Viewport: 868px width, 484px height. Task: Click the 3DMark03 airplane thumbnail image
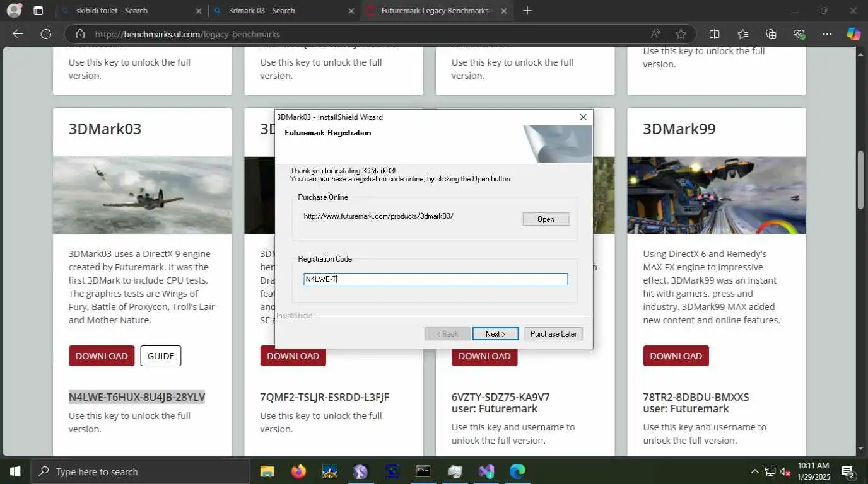(x=142, y=195)
